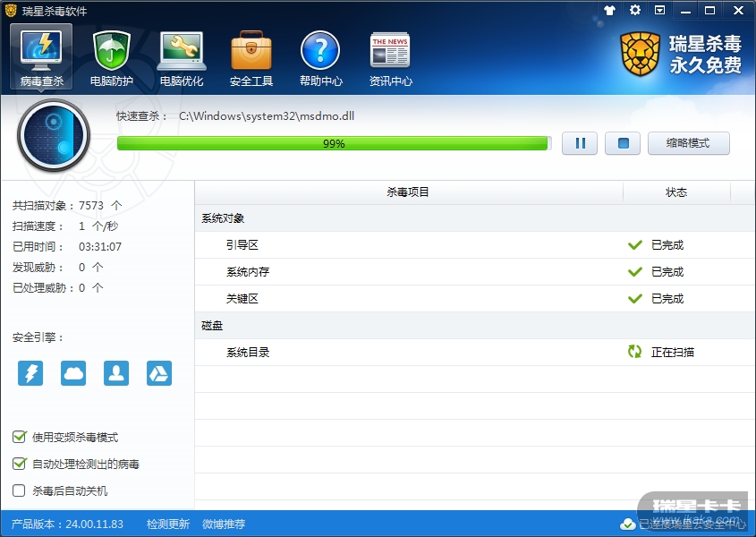The height and width of the screenshot is (537, 756).
Task: Select the triangle security engine icon
Action: coord(159,373)
